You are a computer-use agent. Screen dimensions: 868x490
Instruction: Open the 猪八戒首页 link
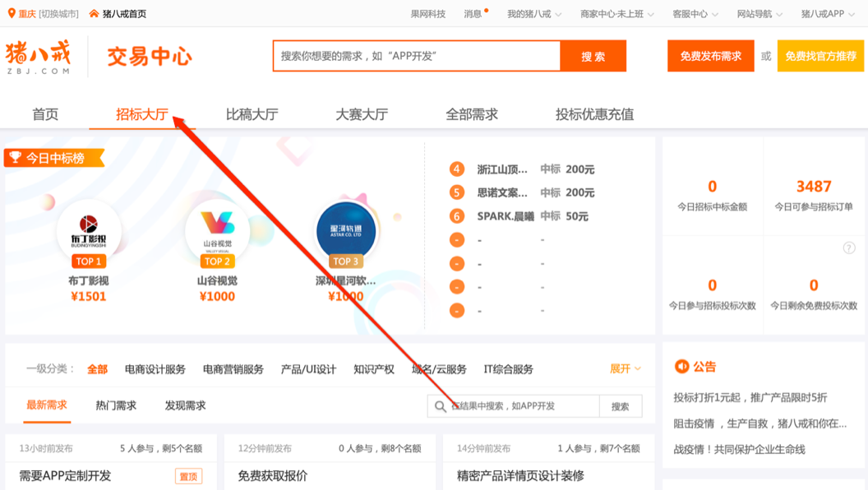[x=125, y=14]
